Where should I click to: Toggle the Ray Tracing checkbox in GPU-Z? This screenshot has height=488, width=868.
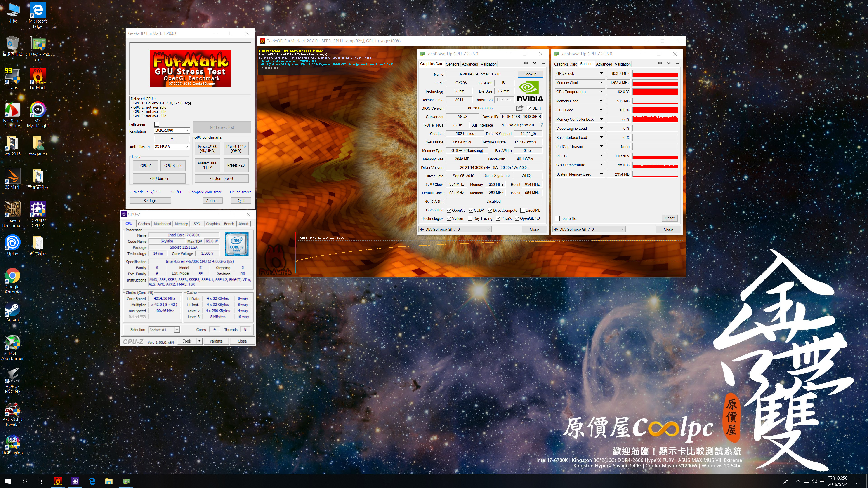[470, 218]
